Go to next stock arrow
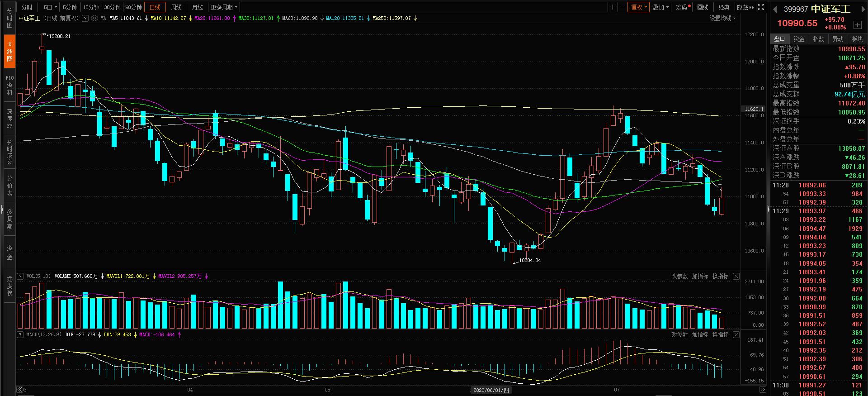The height and width of the screenshot is (396, 868). 862,9
